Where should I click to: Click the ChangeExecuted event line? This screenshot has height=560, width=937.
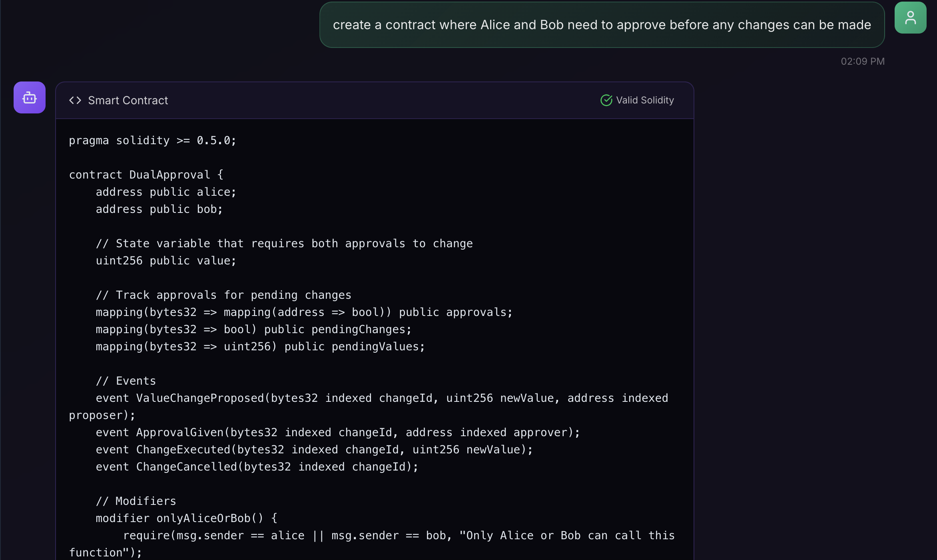(x=314, y=450)
